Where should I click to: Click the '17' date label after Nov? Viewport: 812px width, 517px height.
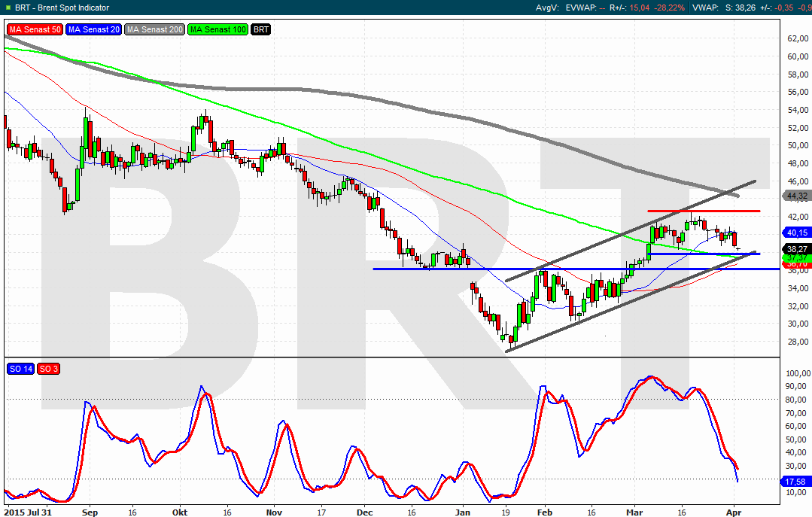321,512
